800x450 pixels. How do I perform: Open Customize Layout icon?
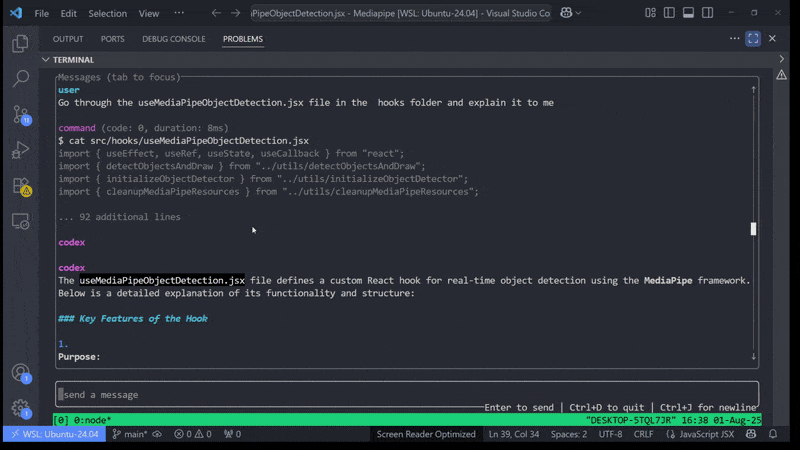point(650,13)
